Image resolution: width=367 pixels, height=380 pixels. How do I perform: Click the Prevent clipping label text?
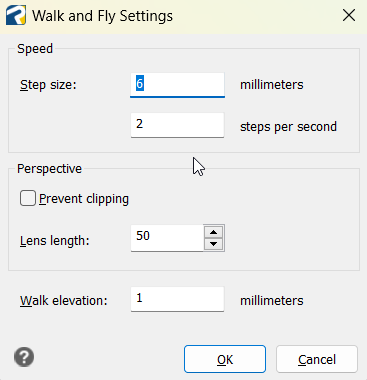point(84,199)
